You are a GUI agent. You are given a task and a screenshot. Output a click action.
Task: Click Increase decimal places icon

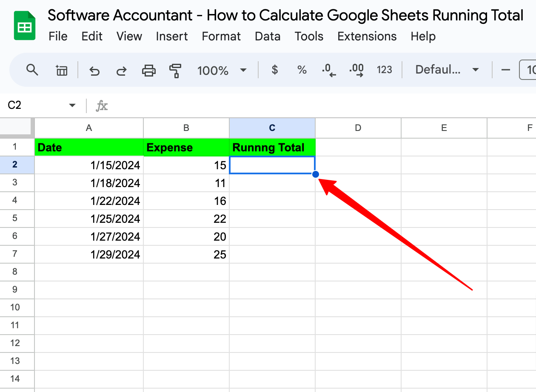pyautogui.click(x=356, y=70)
